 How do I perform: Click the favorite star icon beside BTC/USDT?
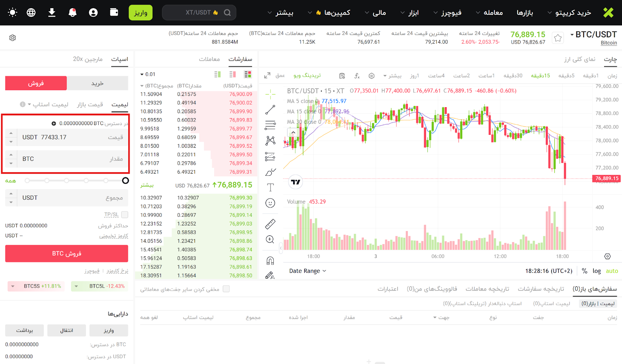coord(558,38)
